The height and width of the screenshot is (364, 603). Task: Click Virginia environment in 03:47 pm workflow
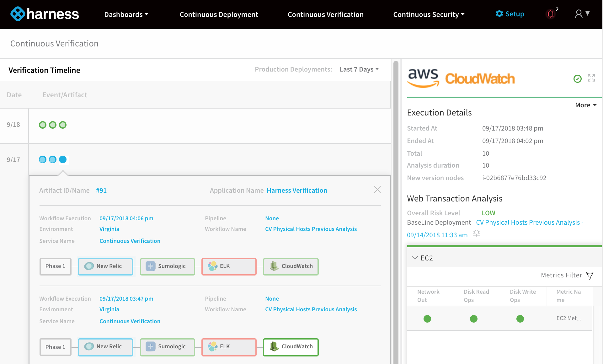coord(109,309)
